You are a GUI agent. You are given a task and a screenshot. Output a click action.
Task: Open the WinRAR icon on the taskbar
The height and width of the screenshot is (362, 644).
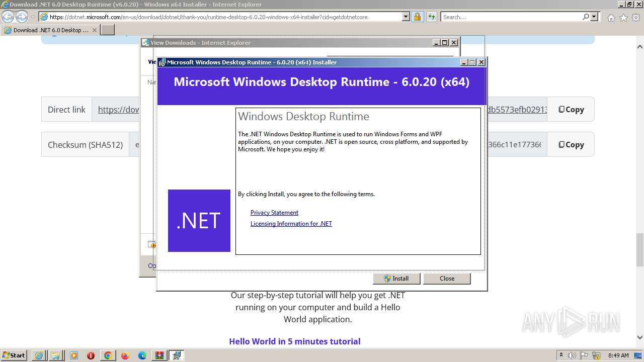159,355
